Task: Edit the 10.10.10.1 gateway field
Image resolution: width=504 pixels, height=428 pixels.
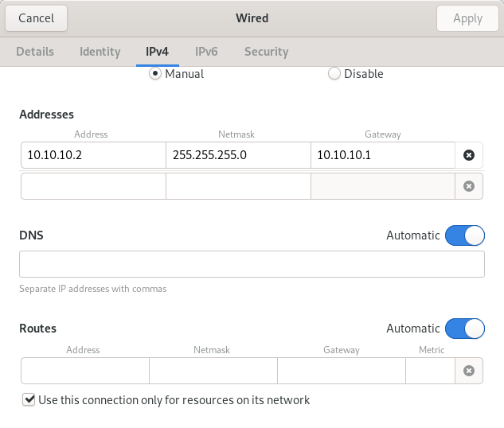Action: point(383,155)
